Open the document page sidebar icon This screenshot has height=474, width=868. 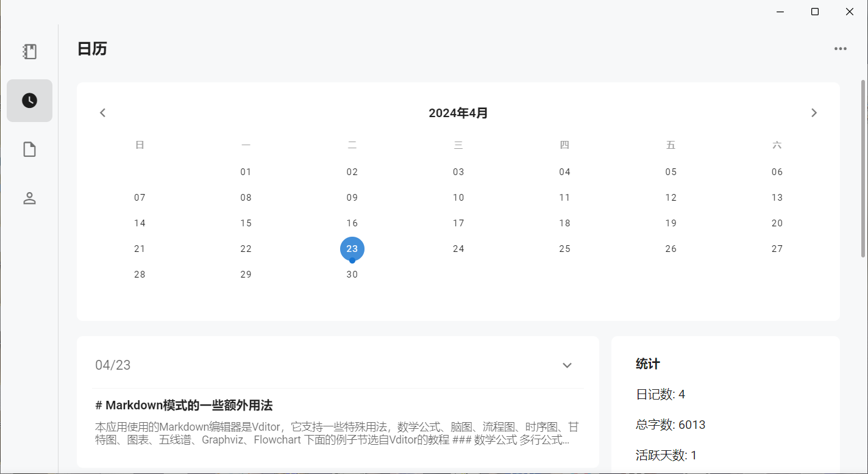coord(29,149)
